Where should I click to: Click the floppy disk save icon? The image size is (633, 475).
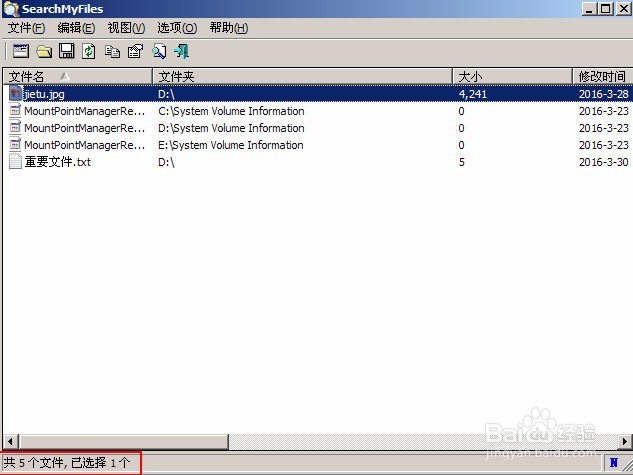(x=67, y=51)
